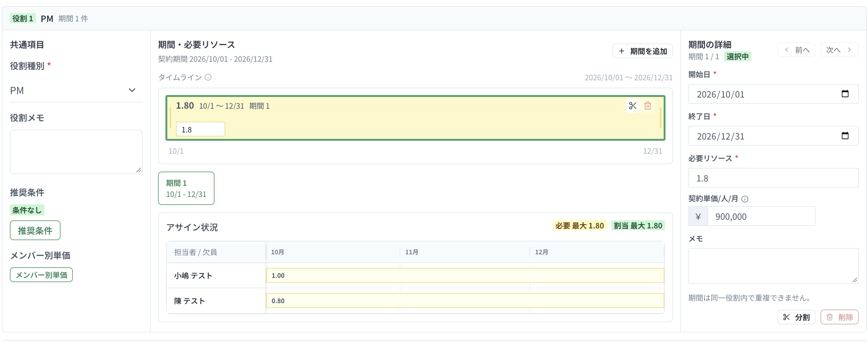Click the right edge handle of timeline bar

coord(661,118)
